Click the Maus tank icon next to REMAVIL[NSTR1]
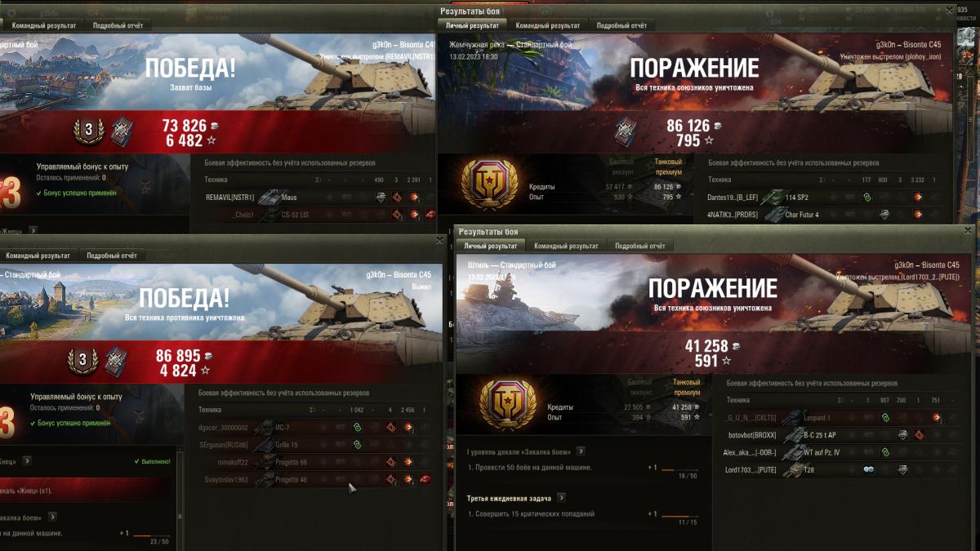Viewport: 980px width, 551px height. [x=267, y=197]
